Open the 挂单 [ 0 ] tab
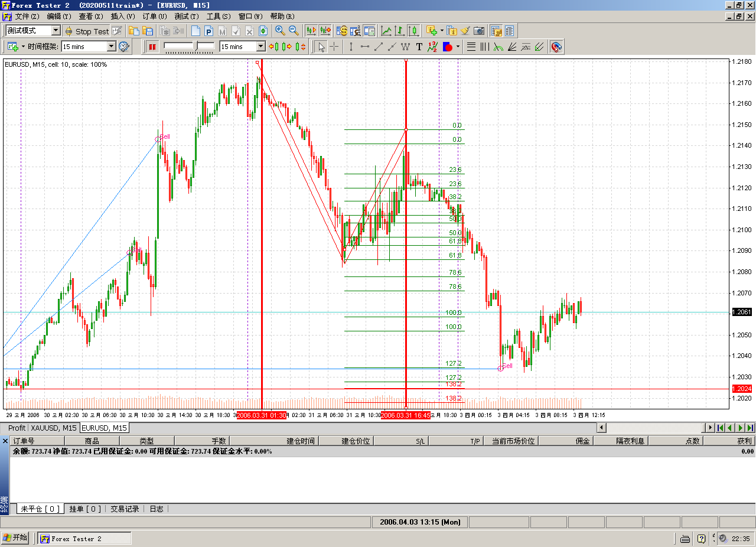 click(x=85, y=509)
